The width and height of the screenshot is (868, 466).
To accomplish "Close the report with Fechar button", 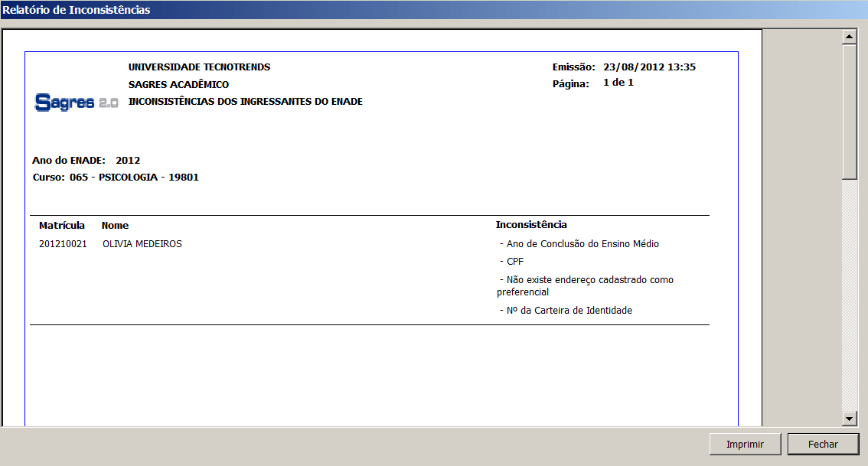I will click(x=824, y=445).
